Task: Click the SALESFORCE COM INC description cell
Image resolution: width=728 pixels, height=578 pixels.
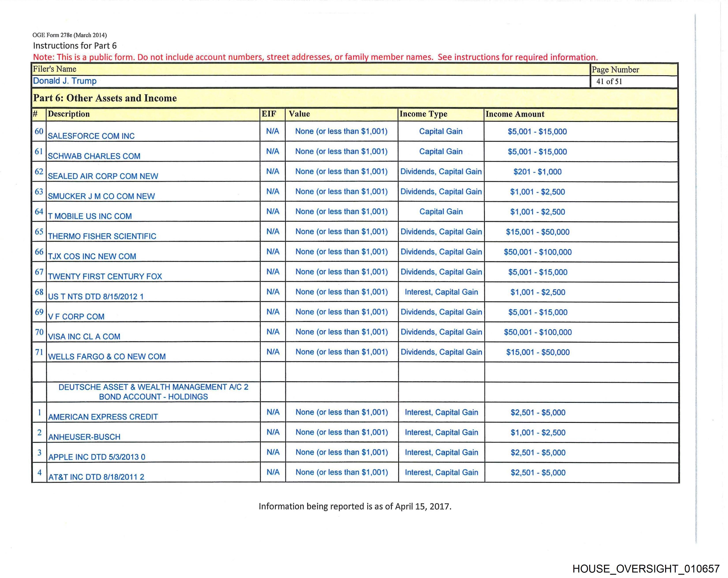Action: (91, 136)
